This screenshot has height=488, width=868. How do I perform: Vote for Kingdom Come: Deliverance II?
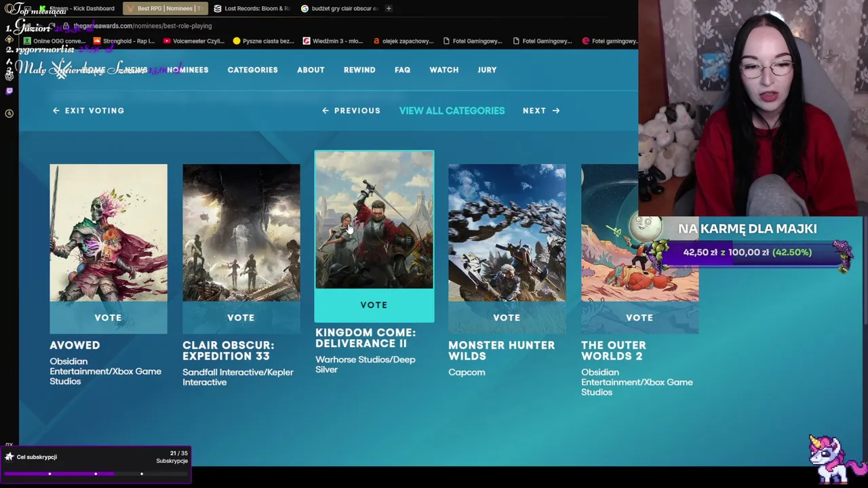pyautogui.click(x=374, y=305)
